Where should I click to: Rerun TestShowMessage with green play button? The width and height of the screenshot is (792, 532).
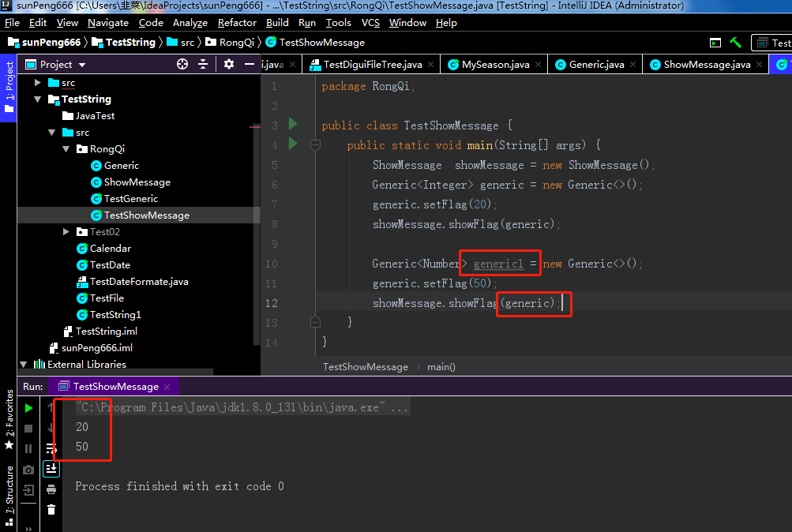pos(28,408)
